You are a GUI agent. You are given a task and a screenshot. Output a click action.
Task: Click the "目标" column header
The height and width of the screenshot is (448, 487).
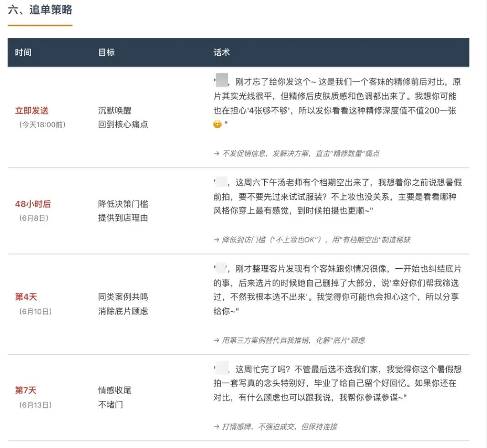click(x=106, y=52)
